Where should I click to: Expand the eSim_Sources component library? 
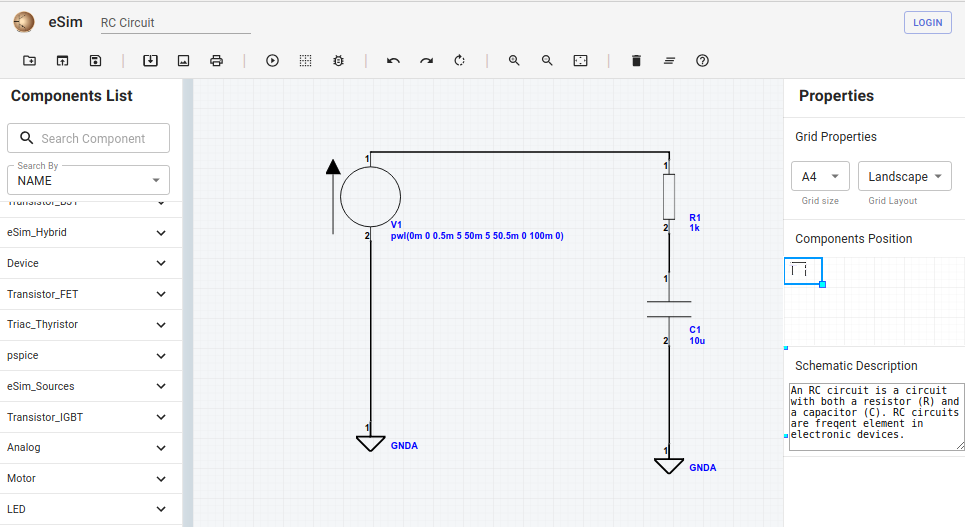click(91, 386)
